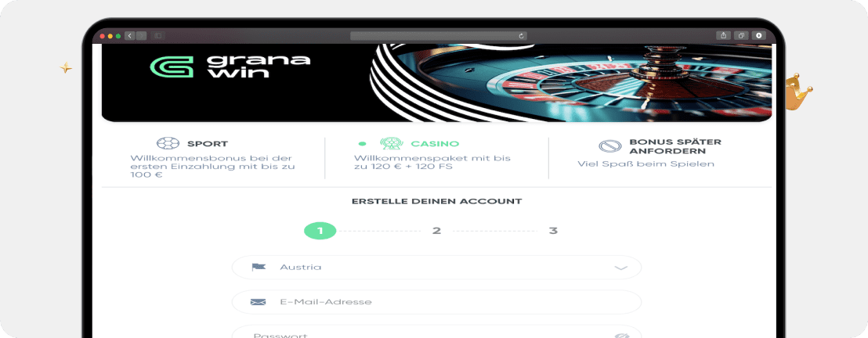Viewport: 868px width, 338px height.
Task: Click the browser share icon
Action: tap(724, 35)
